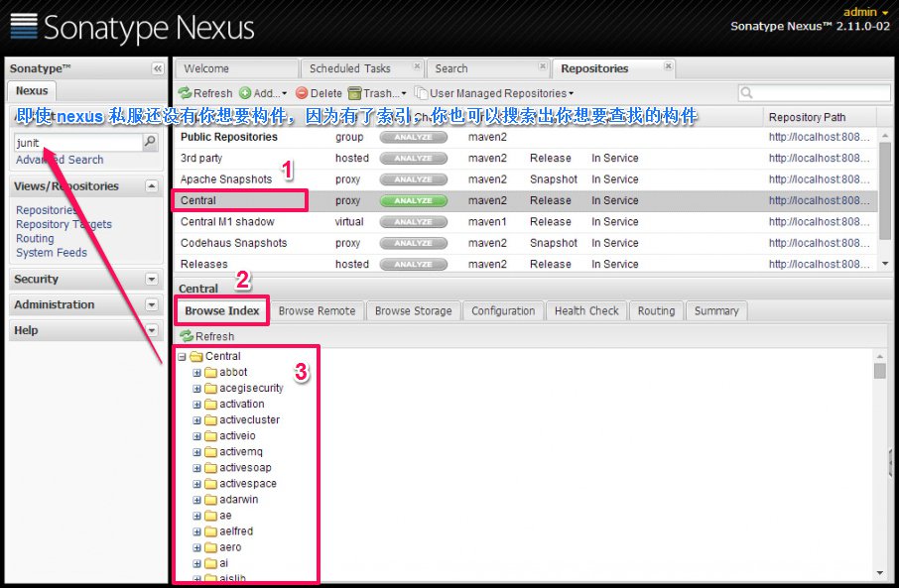
Task: Open the admin user dropdown
Action: (x=865, y=12)
